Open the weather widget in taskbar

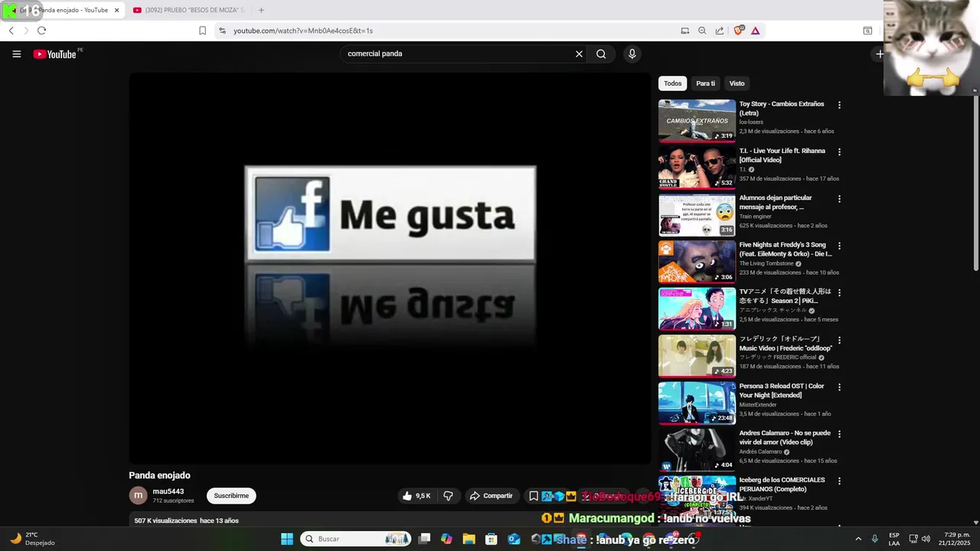click(32, 539)
